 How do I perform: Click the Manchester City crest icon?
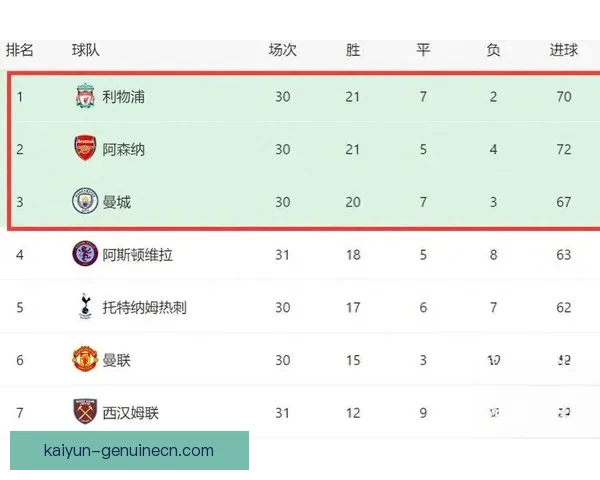(x=84, y=202)
